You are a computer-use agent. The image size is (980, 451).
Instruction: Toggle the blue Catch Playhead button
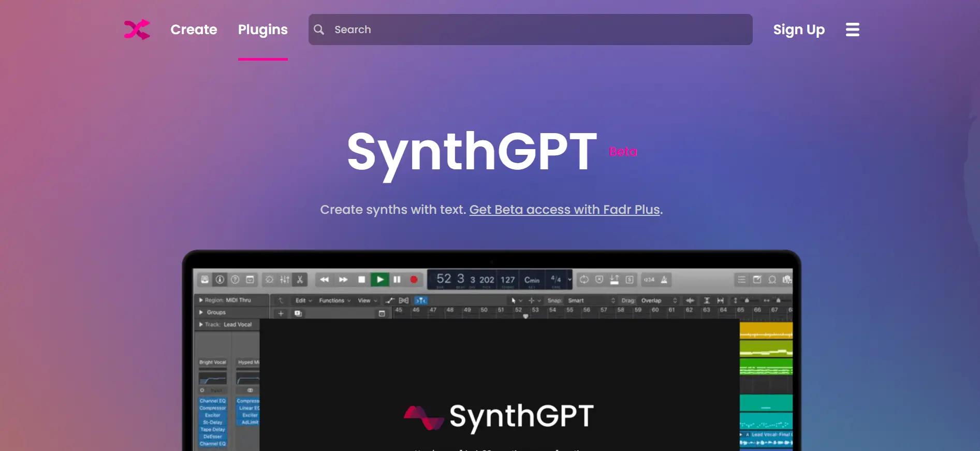421,300
